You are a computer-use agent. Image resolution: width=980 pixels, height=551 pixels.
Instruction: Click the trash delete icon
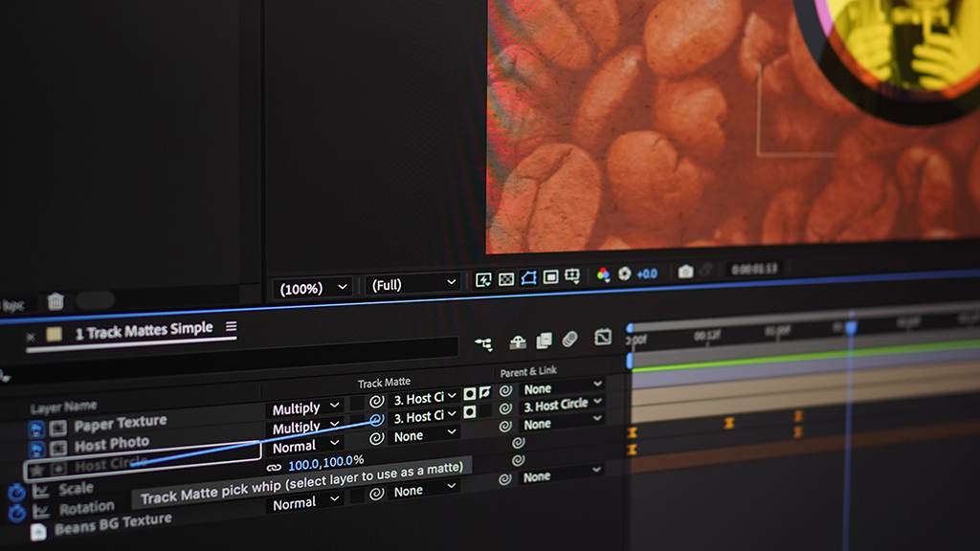(56, 301)
